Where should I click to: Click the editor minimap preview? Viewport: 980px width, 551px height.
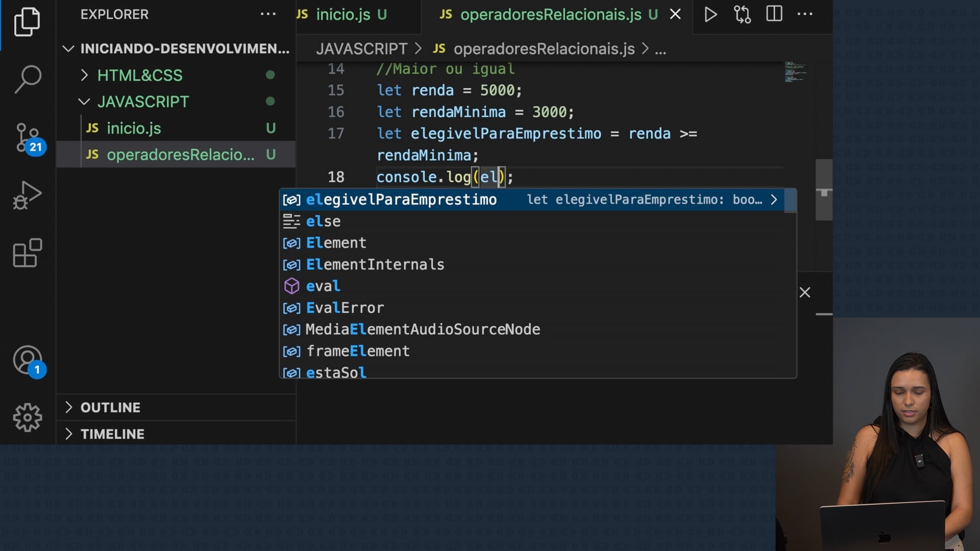pos(795,72)
